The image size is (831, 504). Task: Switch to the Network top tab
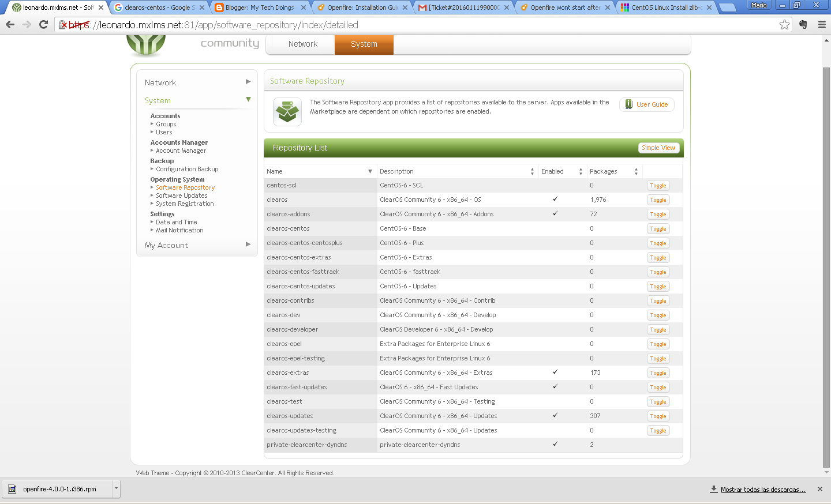[x=303, y=44]
